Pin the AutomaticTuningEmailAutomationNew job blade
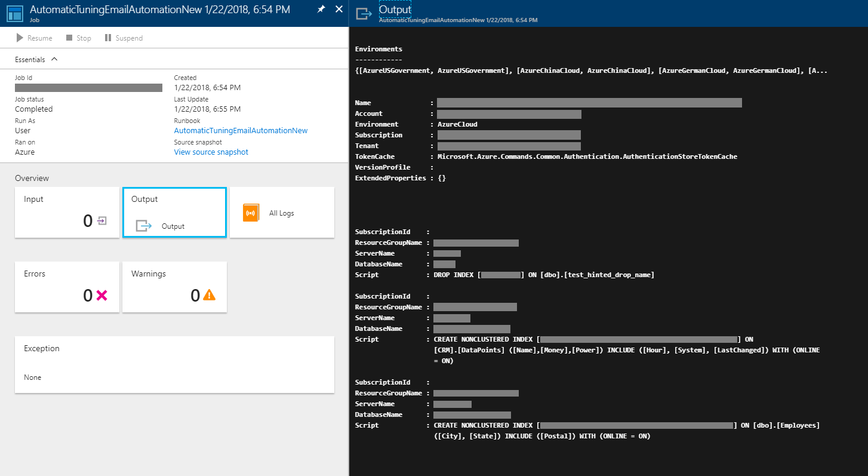868x476 pixels. point(321,10)
